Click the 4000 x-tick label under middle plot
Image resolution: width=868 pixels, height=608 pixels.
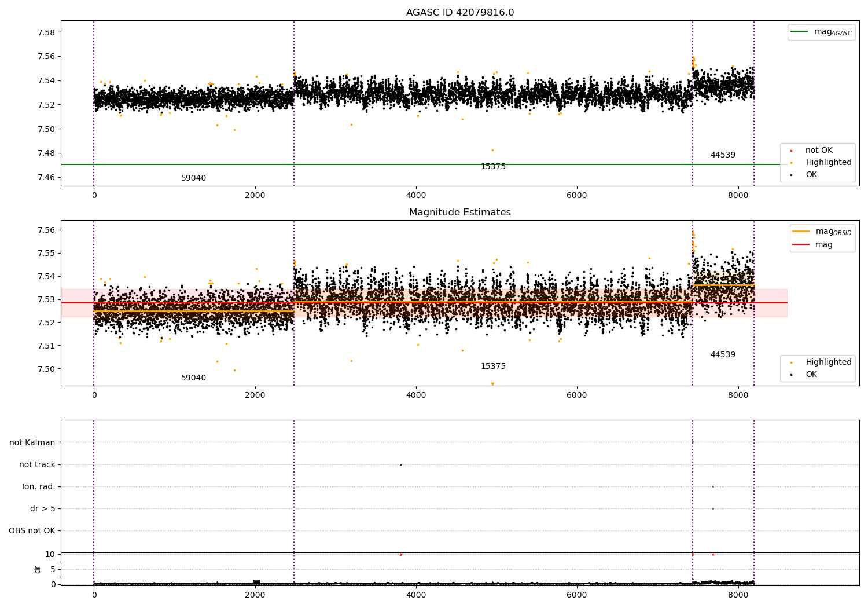[416, 395]
